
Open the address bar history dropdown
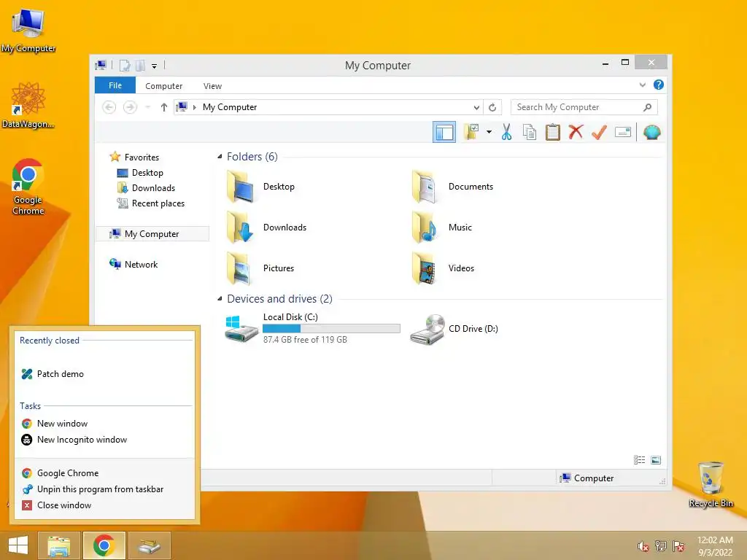pyautogui.click(x=476, y=107)
